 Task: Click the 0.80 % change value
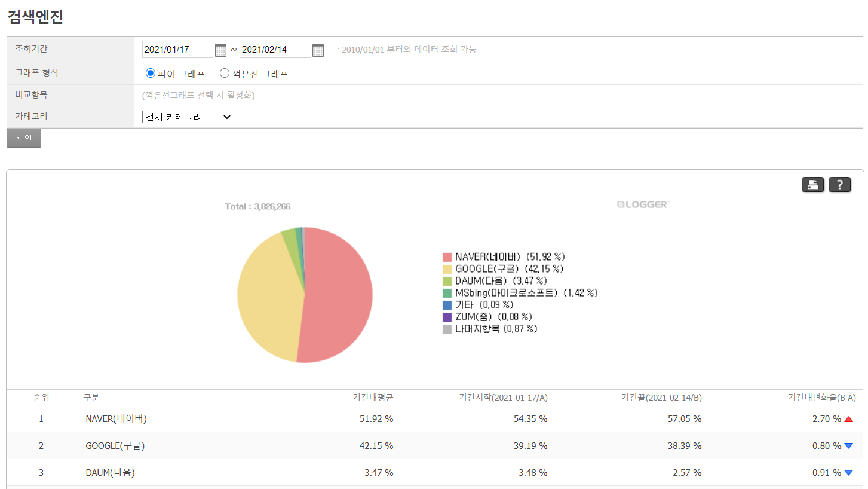pyautogui.click(x=826, y=446)
